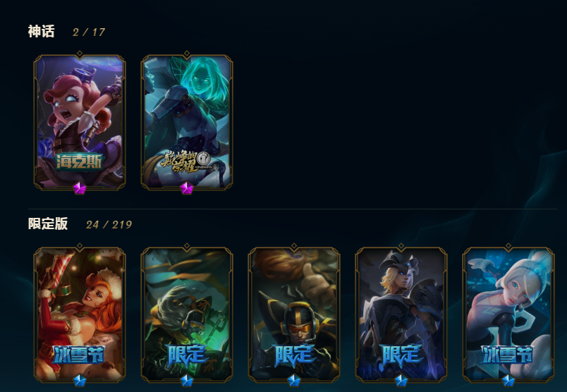Open the green gas-mask champion skin
Viewport: 567px width, 392px height.
tap(187, 314)
